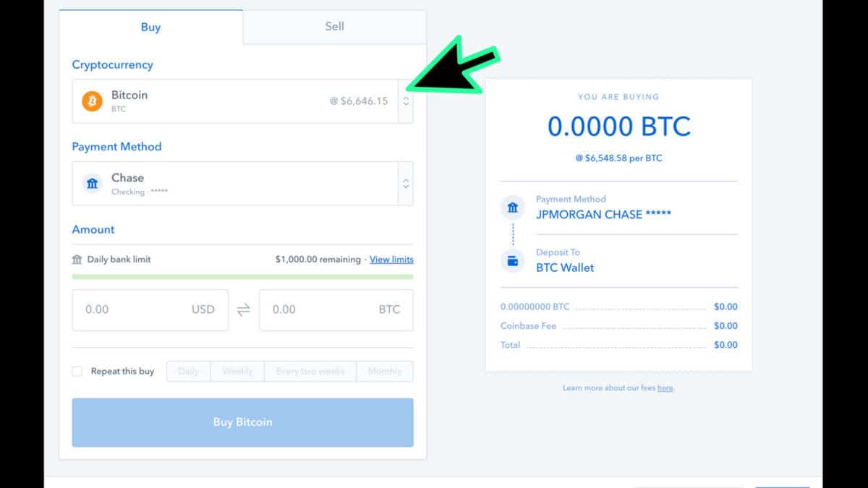The height and width of the screenshot is (488, 868).
Task: Open the View limits link
Action: [x=391, y=259]
